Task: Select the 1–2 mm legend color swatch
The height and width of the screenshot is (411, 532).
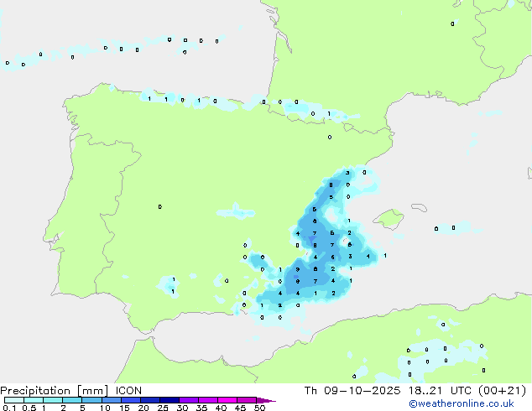Action: pos(53,400)
